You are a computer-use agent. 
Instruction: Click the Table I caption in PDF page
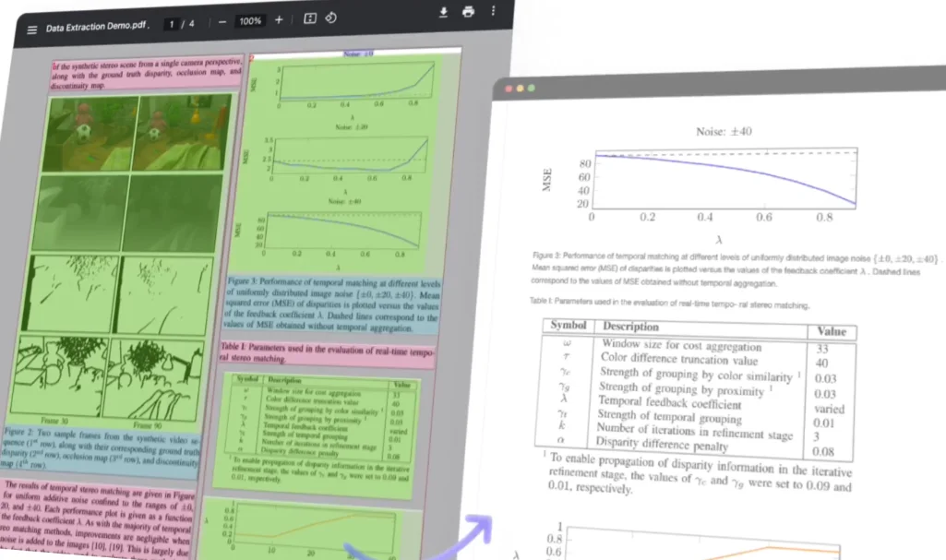(327, 354)
